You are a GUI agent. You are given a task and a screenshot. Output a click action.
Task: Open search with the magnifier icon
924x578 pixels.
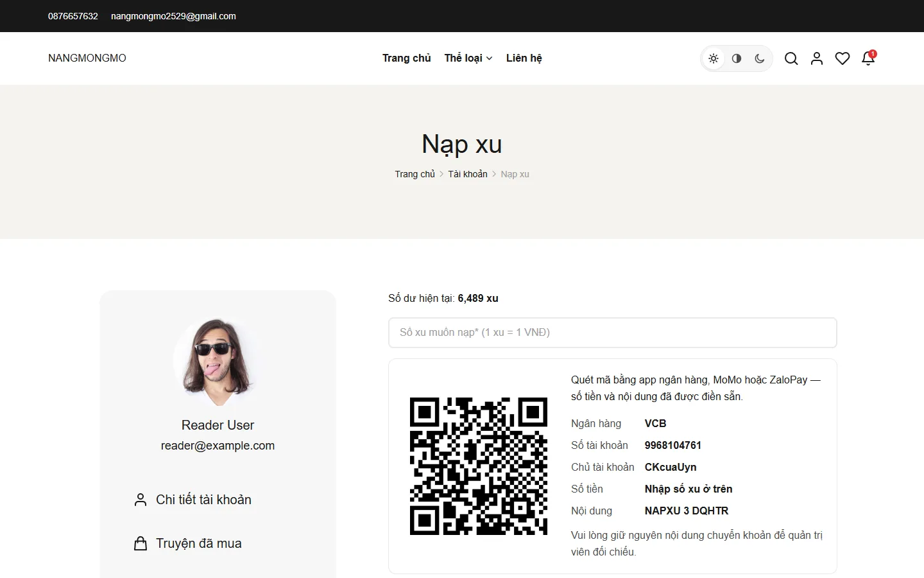791,58
